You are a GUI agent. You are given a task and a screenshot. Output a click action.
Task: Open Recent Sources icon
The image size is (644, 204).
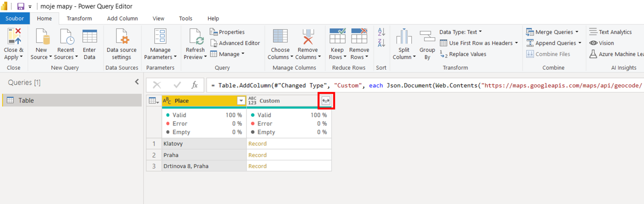coord(66,36)
